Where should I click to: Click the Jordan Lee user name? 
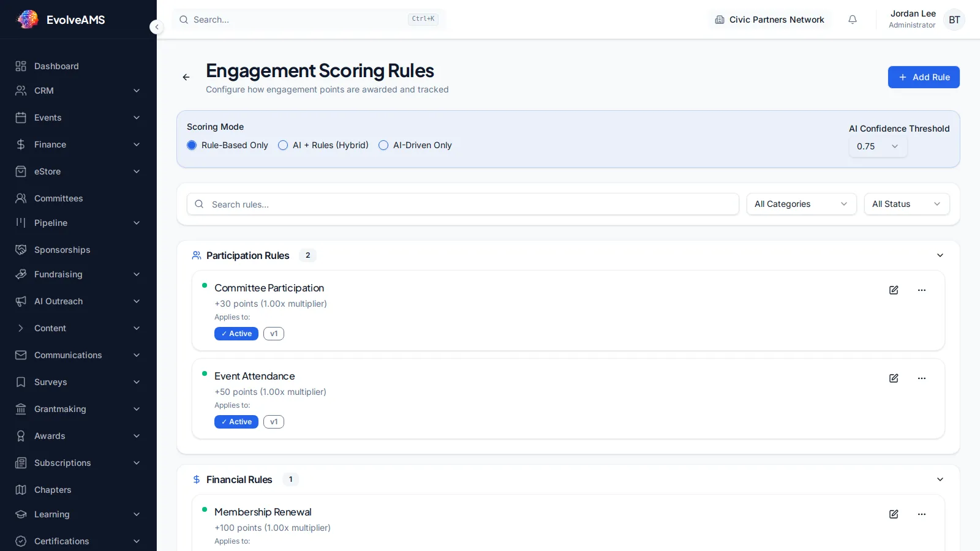tap(913, 13)
